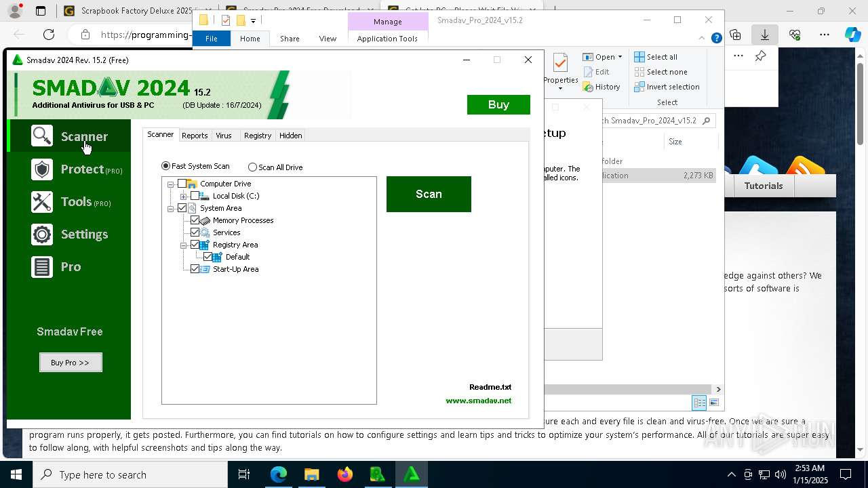The height and width of the screenshot is (488, 868).
Task: Open the Pro list icon in sidebar
Action: tap(42, 266)
